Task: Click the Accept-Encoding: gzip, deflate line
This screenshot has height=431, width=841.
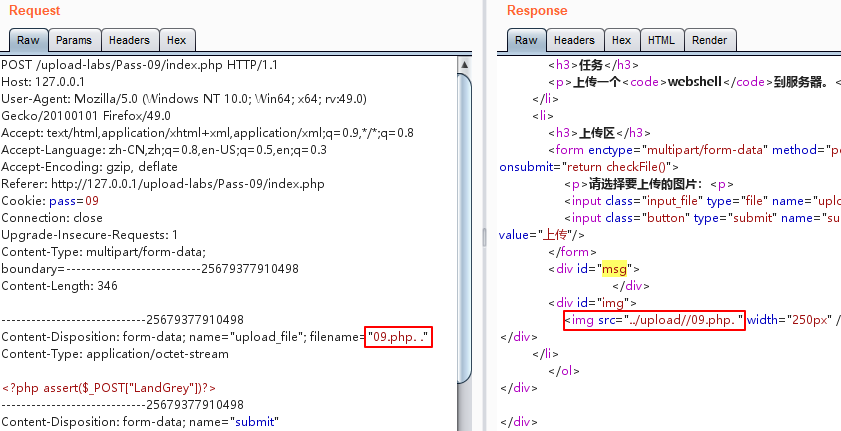Action: pyautogui.click(x=89, y=167)
